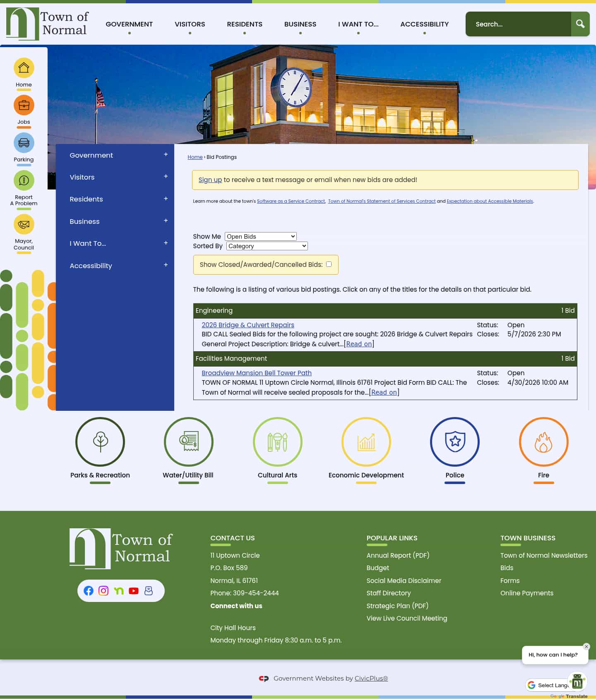Click the Town of Normal header logo
This screenshot has width=596, height=700.
[47, 24]
